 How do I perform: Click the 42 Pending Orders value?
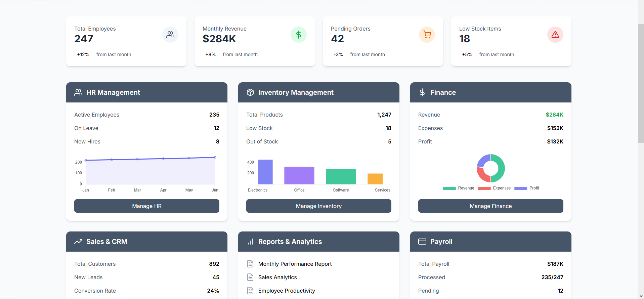point(338,39)
